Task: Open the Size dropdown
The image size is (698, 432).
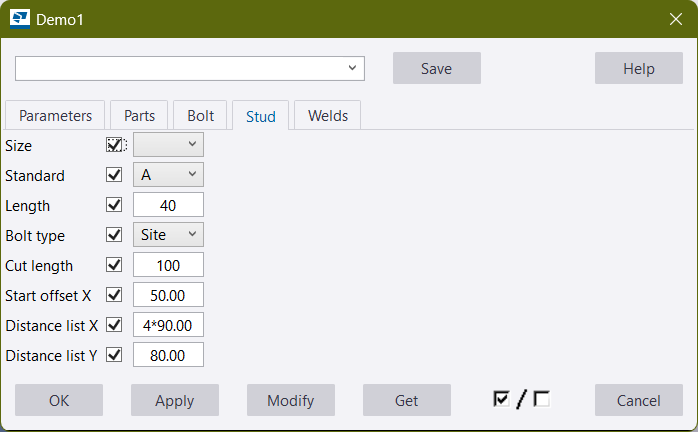Action: click(x=168, y=144)
